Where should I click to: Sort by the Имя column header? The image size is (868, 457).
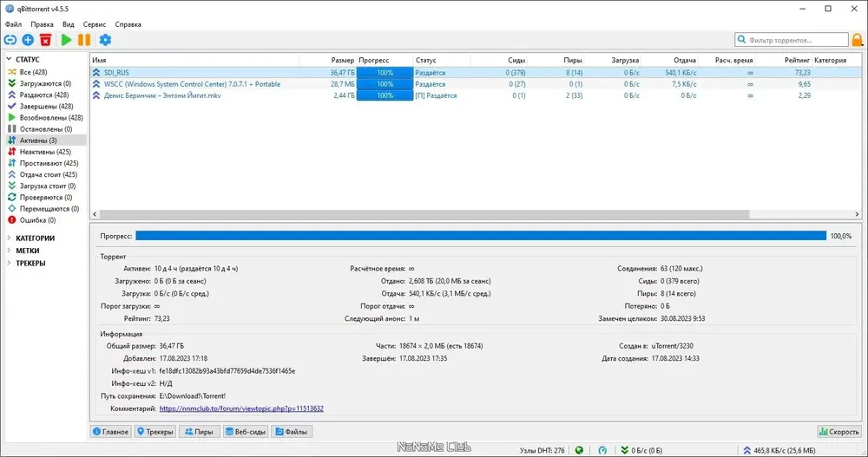(194, 60)
